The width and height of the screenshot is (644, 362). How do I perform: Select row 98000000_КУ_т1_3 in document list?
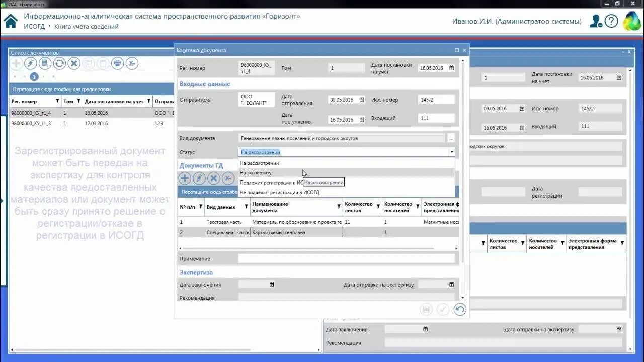92,123
